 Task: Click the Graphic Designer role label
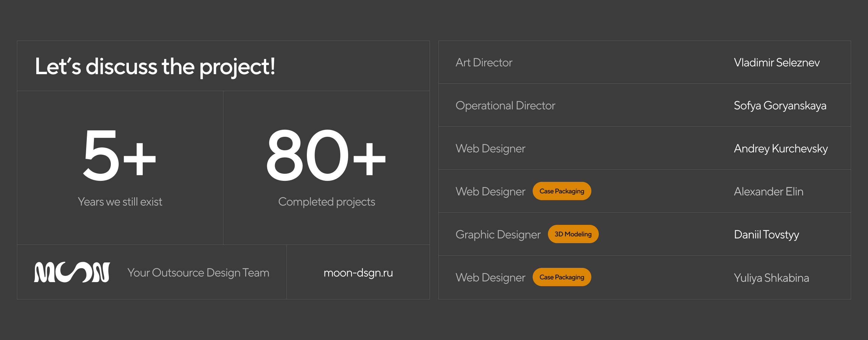click(x=498, y=235)
